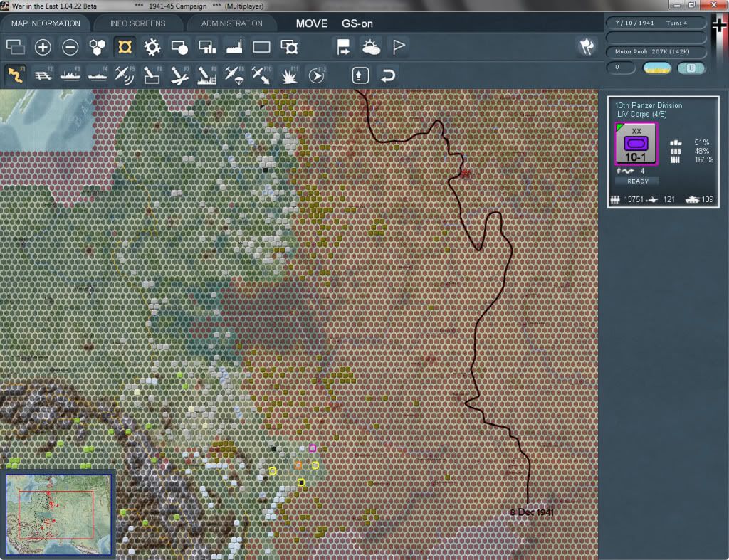This screenshot has width=729, height=560.
Task: Select the F10 air transfer icon
Action: pos(261,75)
